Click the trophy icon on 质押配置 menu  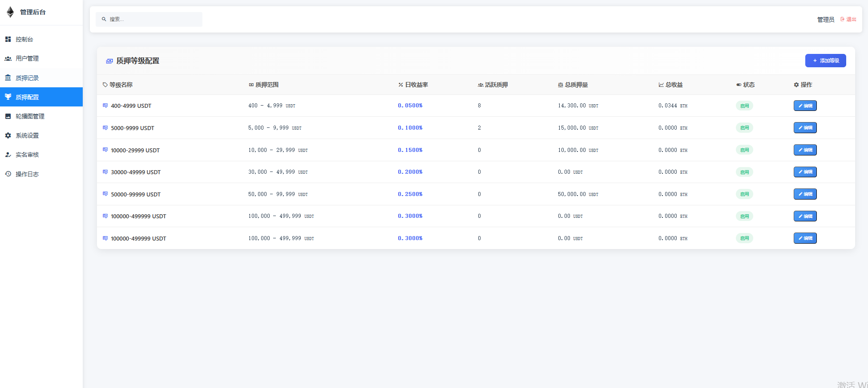point(8,97)
